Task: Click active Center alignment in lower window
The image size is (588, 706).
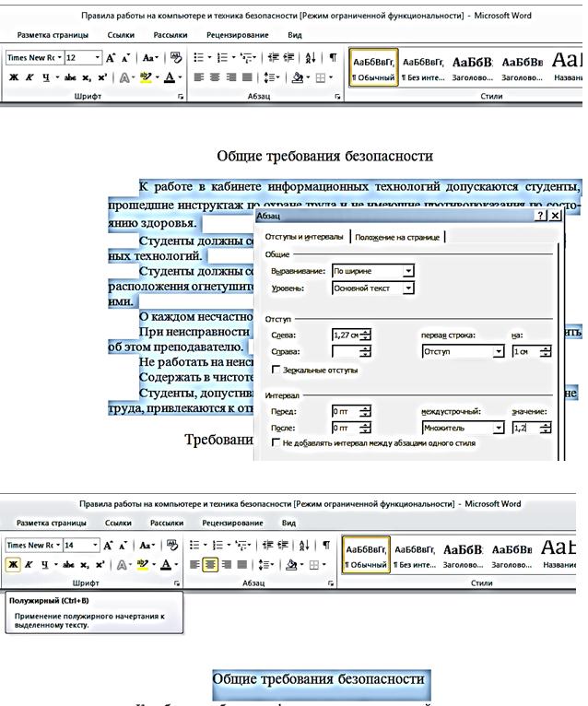Action: (x=210, y=564)
